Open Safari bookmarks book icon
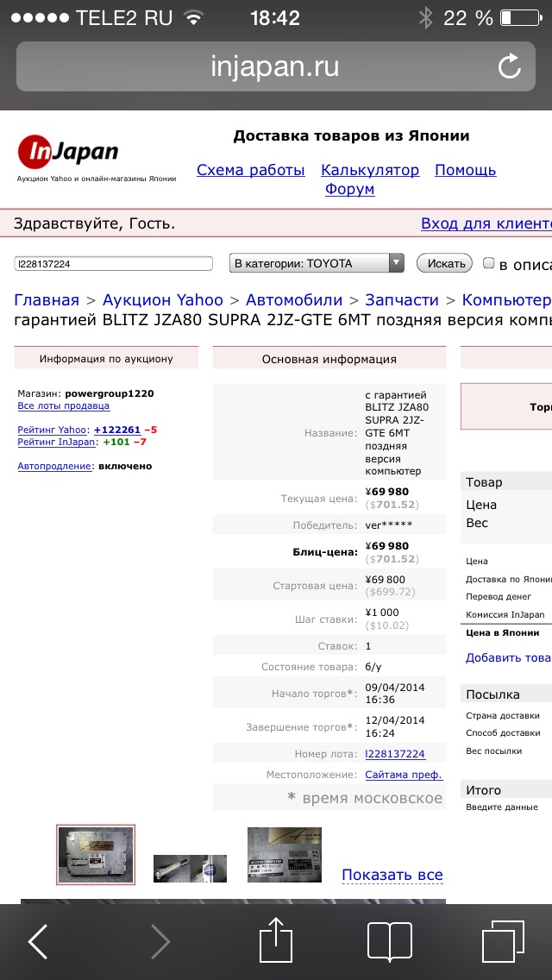The height and width of the screenshot is (980, 552). pos(389,941)
